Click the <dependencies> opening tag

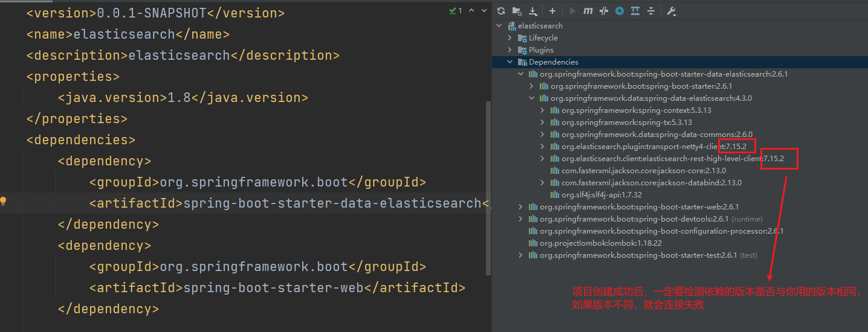pos(81,140)
